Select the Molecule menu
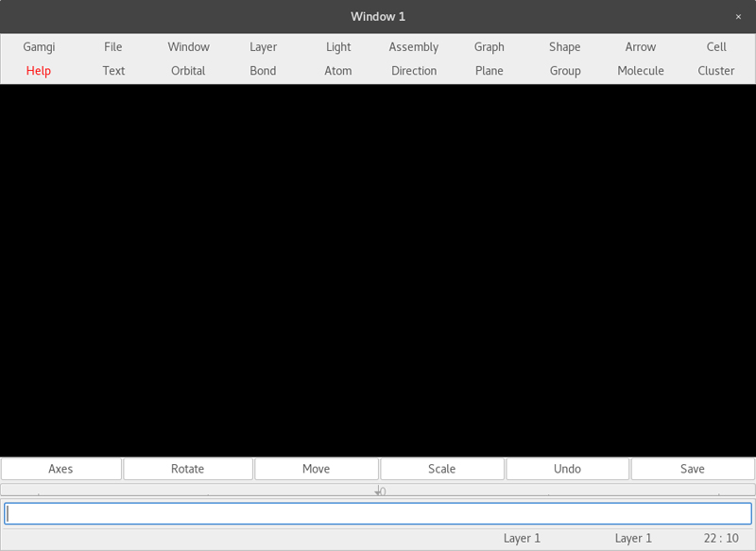756x551 pixels. coord(641,71)
